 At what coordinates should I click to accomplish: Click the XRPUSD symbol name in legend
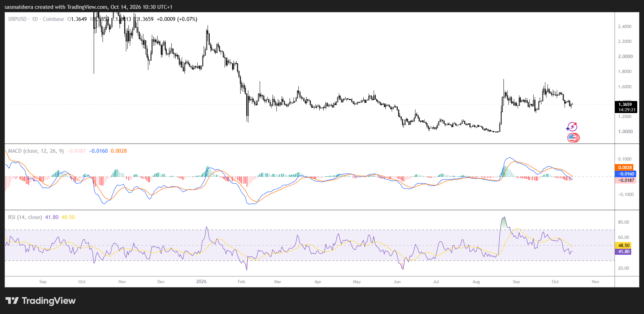[x=17, y=19]
